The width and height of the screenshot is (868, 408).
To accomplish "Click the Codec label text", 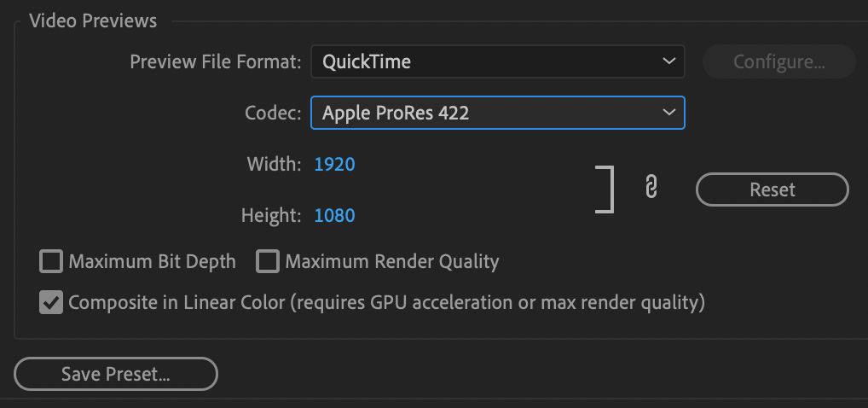I will click(273, 113).
